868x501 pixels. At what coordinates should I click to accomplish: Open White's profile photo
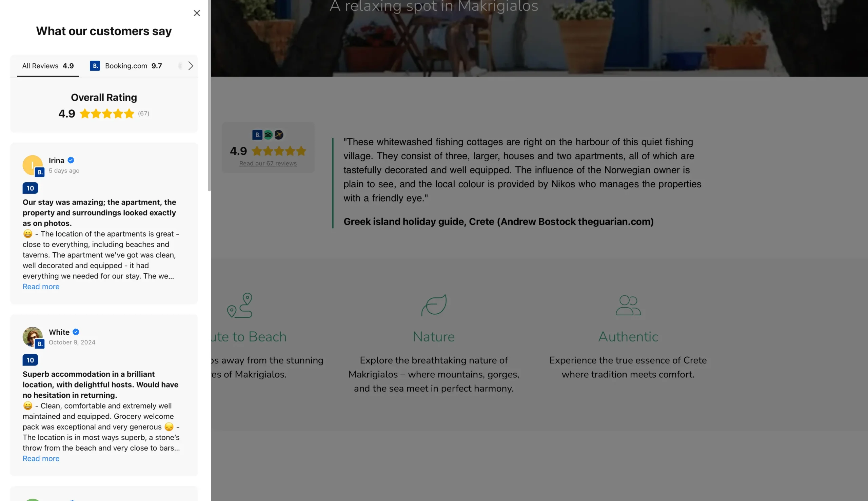tap(33, 337)
